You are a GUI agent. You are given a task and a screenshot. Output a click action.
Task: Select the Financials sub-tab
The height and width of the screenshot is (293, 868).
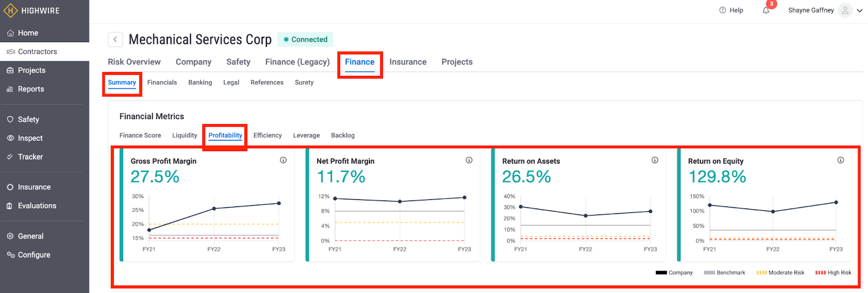(x=162, y=82)
